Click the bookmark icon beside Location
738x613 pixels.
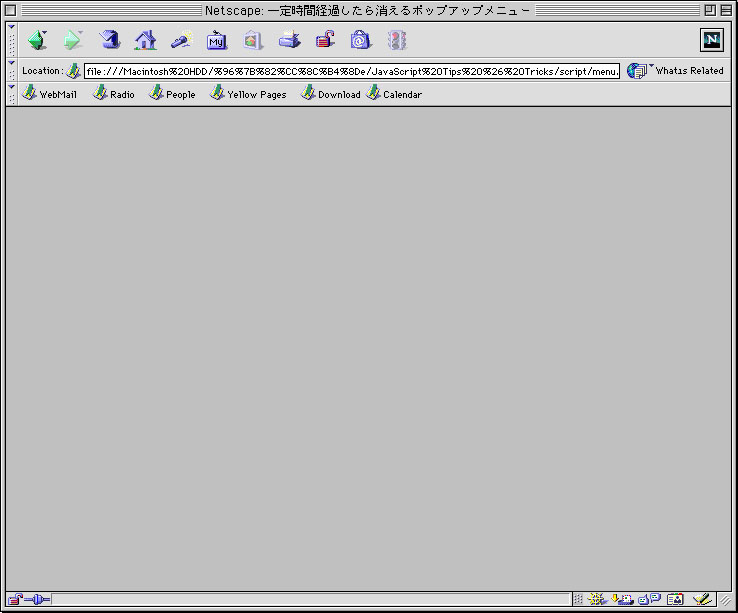point(73,71)
